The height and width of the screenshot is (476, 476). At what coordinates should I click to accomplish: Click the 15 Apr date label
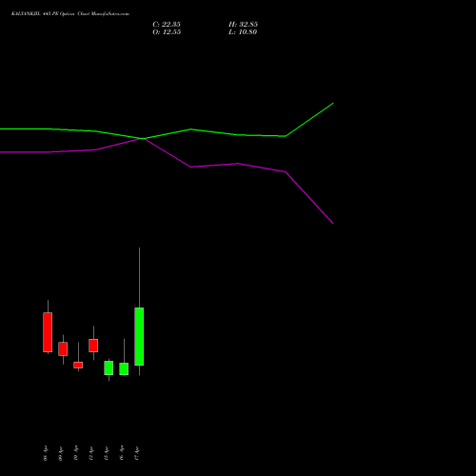[x=107, y=453]
